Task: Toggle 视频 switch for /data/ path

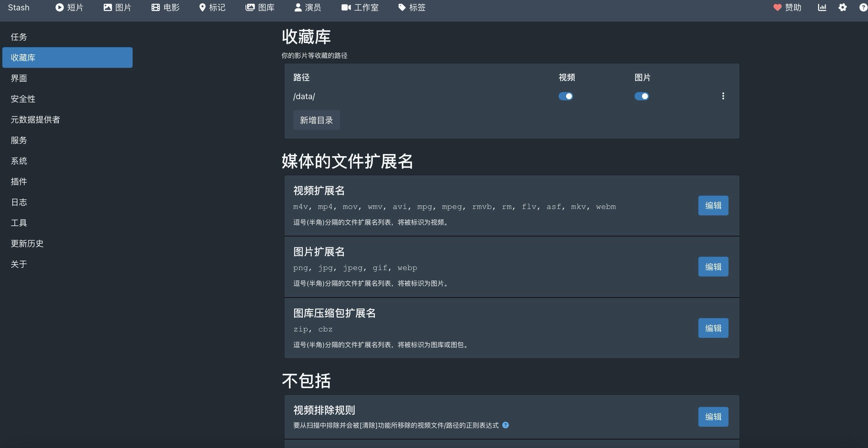Action: [x=566, y=96]
